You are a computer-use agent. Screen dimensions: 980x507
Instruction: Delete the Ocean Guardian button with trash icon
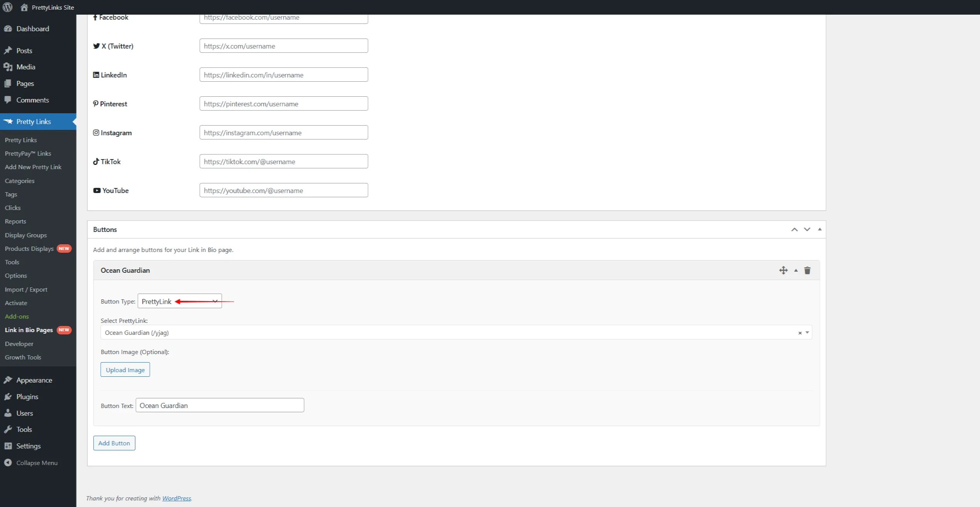pyautogui.click(x=807, y=270)
